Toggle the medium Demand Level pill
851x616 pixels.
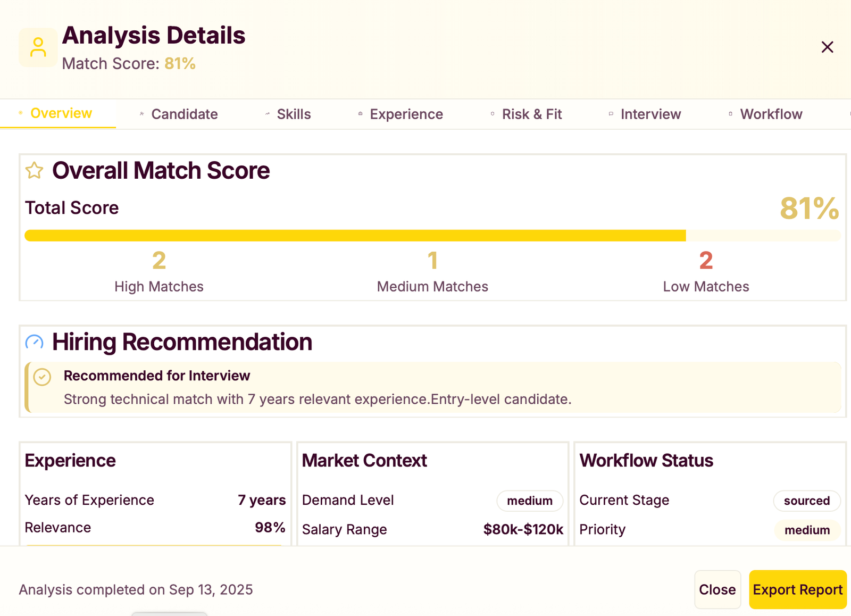pyautogui.click(x=529, y=501)
